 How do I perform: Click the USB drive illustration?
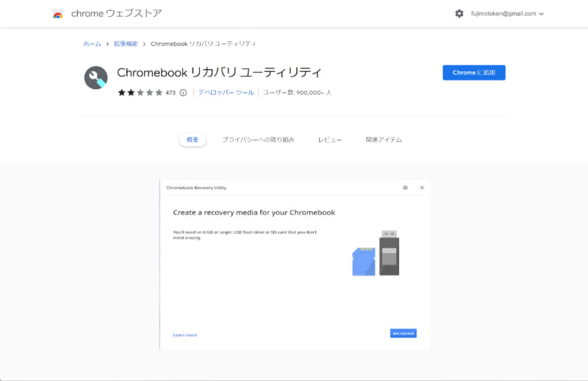click(x=390, y=252)
